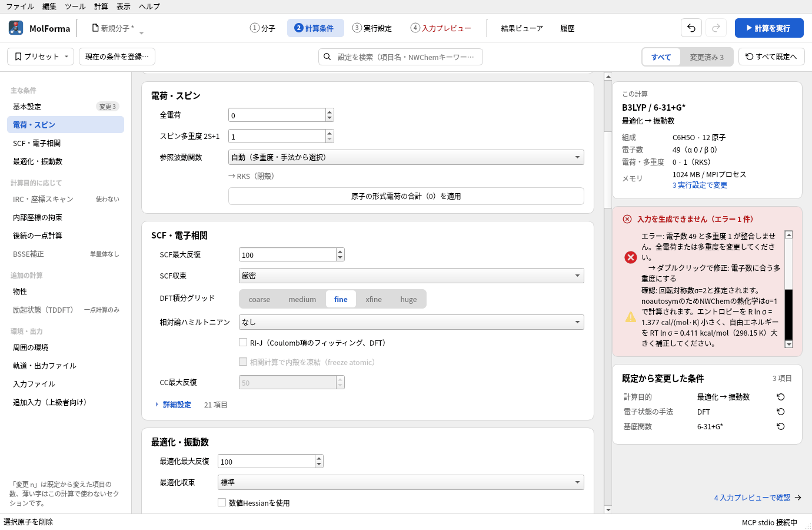812x530 pixels.
Task: Click the MolForma app logo icon
Action: (x=16, y=28)
